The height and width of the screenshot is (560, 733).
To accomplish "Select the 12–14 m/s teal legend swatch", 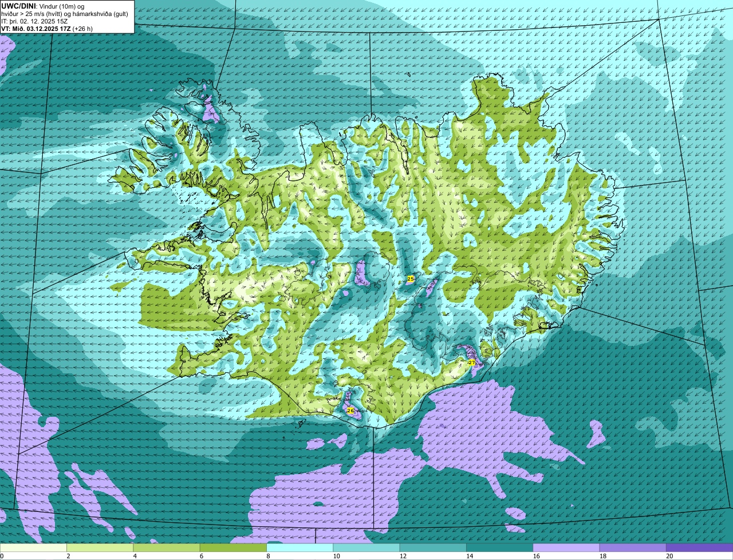I will click(x=433, y=548).
